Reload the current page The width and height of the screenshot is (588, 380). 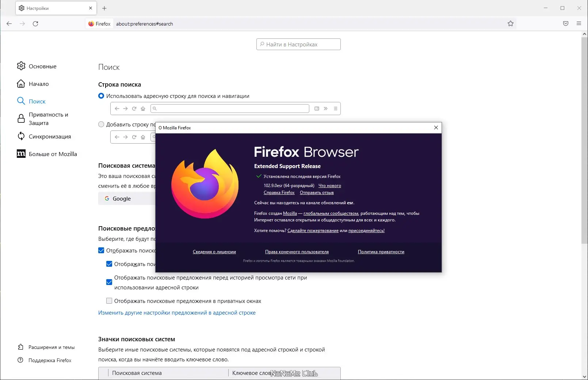coord(35,24)
